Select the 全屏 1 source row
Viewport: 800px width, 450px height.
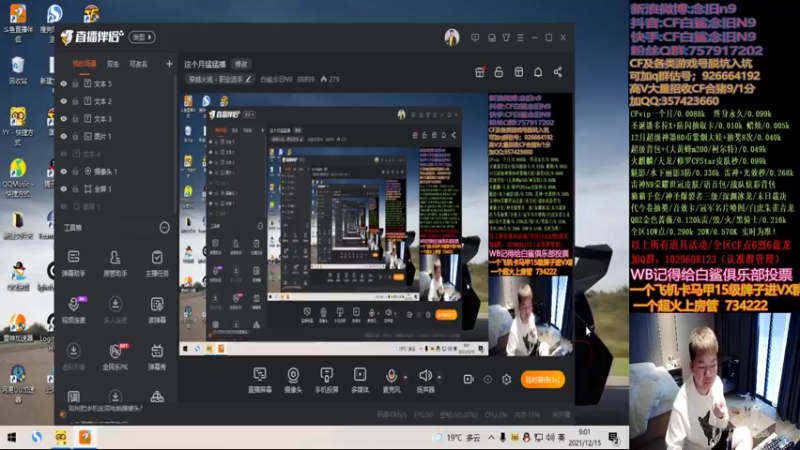(x=116, y=189)
